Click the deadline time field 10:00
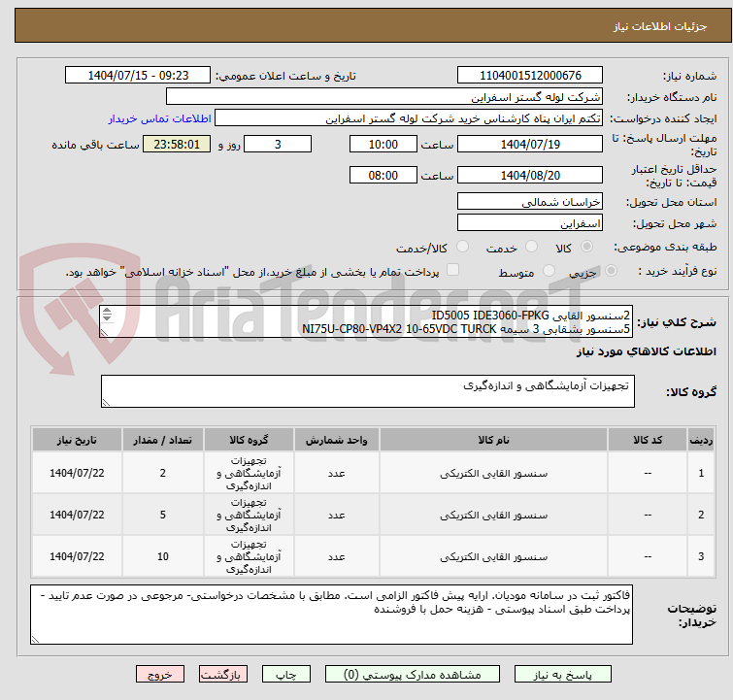733x700 pixels. click(383, 144)
